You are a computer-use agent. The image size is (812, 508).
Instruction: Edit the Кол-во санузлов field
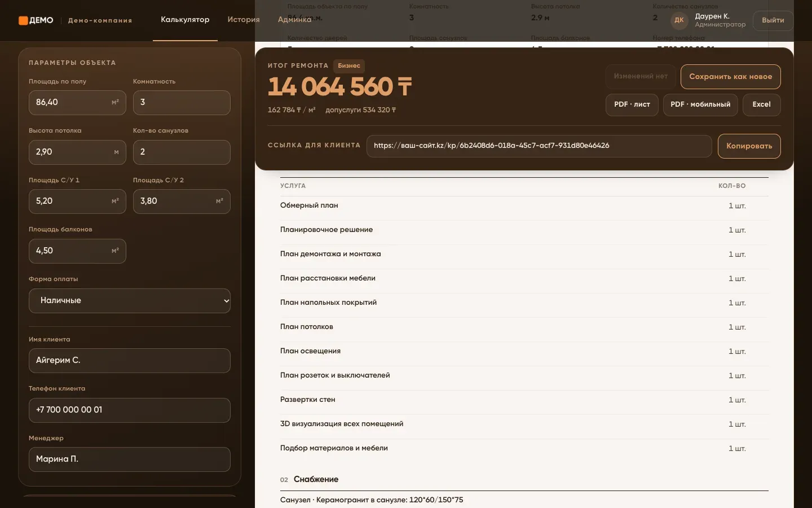click(x=182, y=152)
